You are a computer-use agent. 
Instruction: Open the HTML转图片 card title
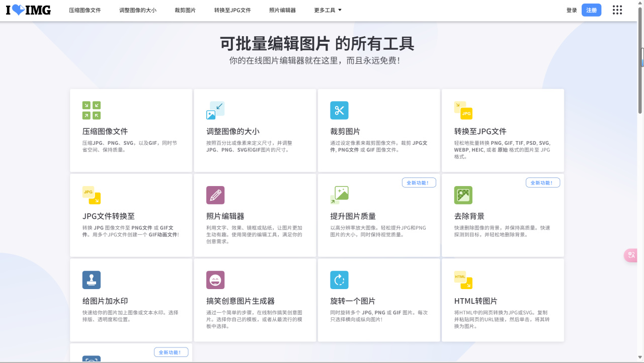476,302
